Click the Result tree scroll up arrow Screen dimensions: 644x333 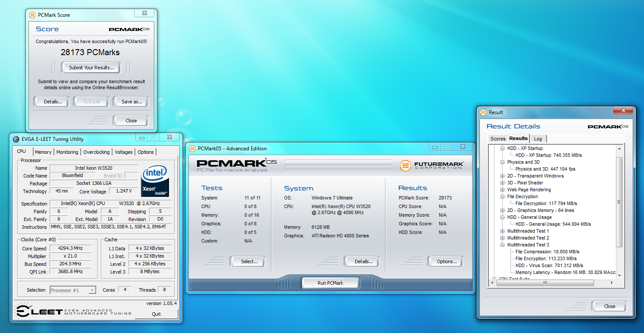click(x=620, y=148)
